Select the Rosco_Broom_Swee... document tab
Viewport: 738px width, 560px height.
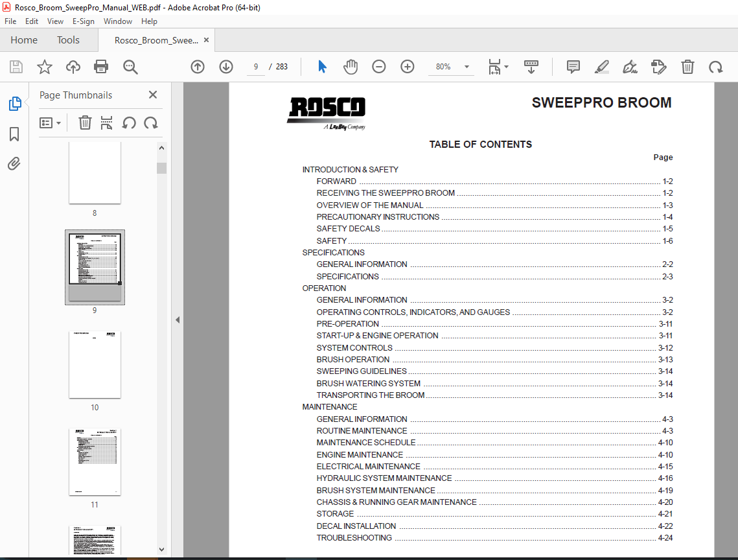coord(156,40)
